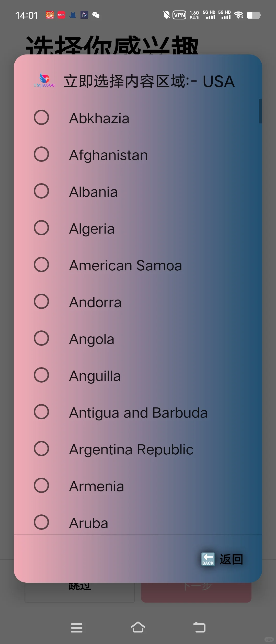Tap the VPN status bar icon

tap(179, 15)
